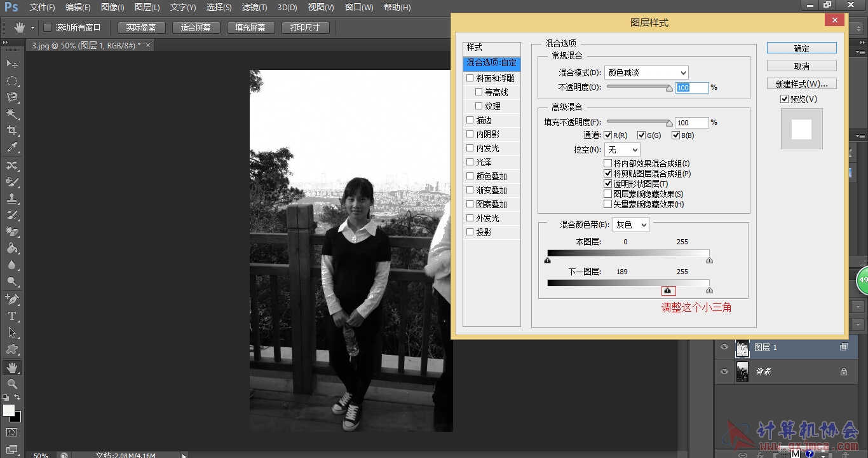Click 填充不透明度 value field
The height and width of the screenshot is (458, 868).
click(692, 123)
